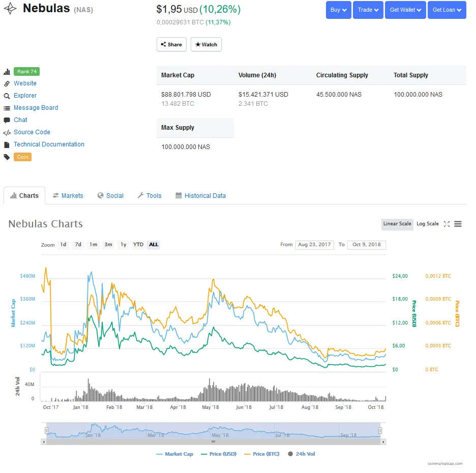Click the code brackets icon beside Source Code
Image resolution: width=476 pixels, height=473 pixels.
coord(7,133)
